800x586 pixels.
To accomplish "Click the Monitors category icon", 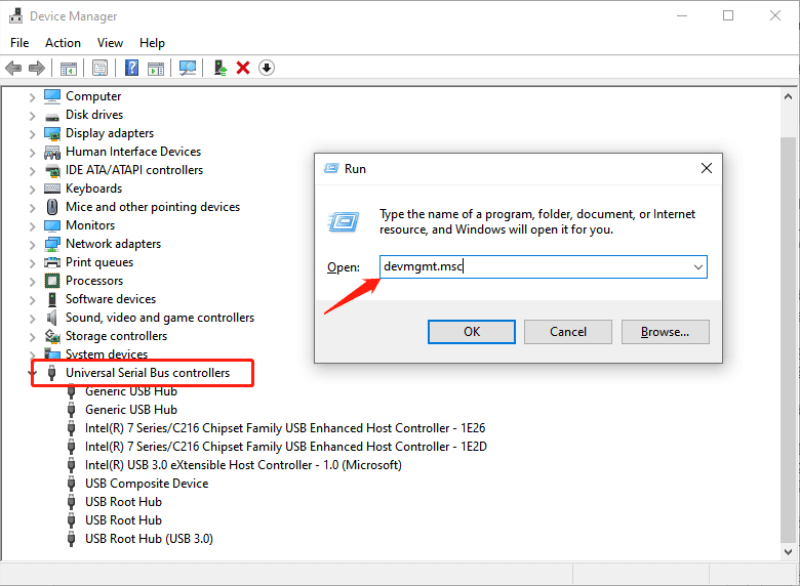I will 52,225.
